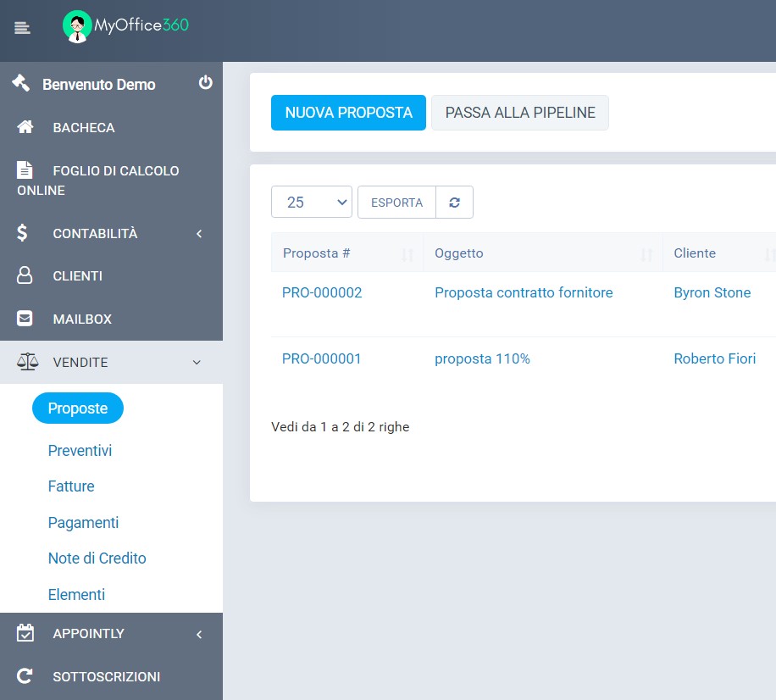Switch to pipeline view with Passa alla Pipeline
This screenshot has height=700, width=776.
[x=519, y=113]
